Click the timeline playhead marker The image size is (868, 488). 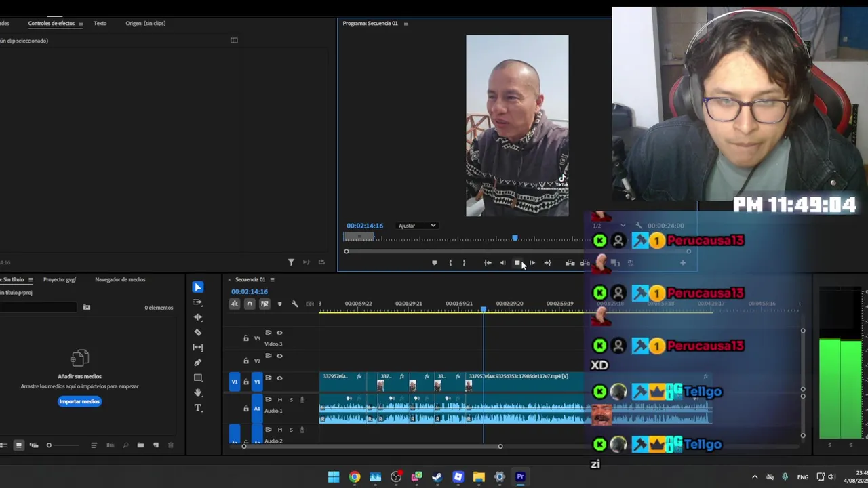[x=484, y=309]
